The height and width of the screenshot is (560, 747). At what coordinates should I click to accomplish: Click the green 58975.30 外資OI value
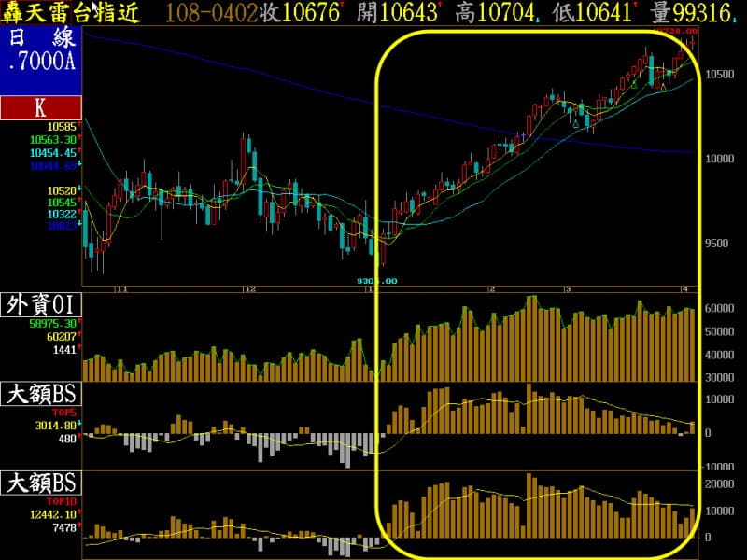pyautogui.click(x=52, y=323)
